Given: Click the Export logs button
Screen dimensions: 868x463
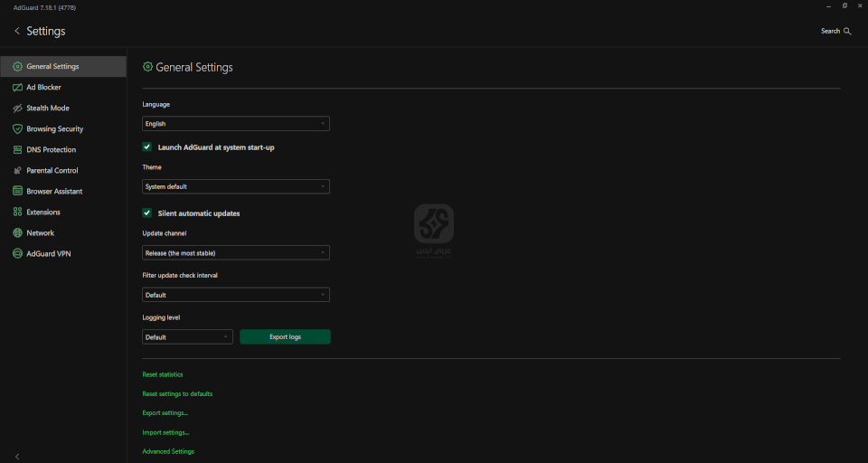Looking at the screenshot, I should coord(285,336).
